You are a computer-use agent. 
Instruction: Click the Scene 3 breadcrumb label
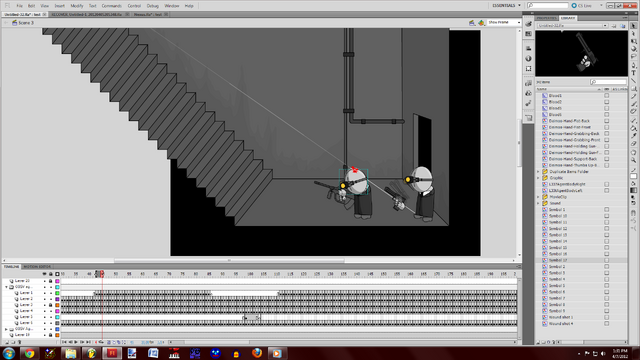click(26, 23)
